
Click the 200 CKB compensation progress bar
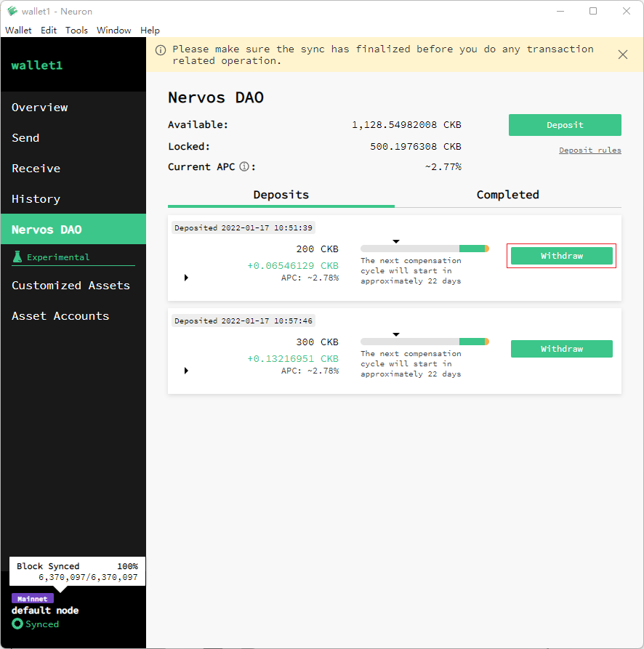pos(424,249)
